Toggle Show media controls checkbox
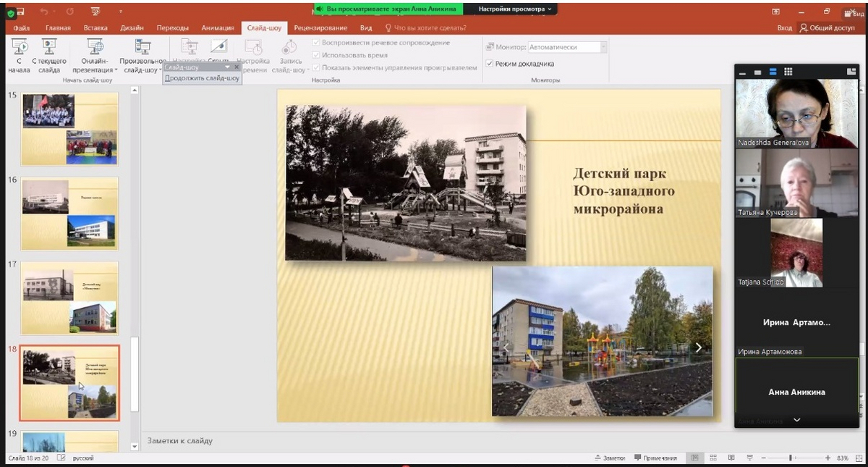Screen dimensions: 868x467 pos(316,67)
